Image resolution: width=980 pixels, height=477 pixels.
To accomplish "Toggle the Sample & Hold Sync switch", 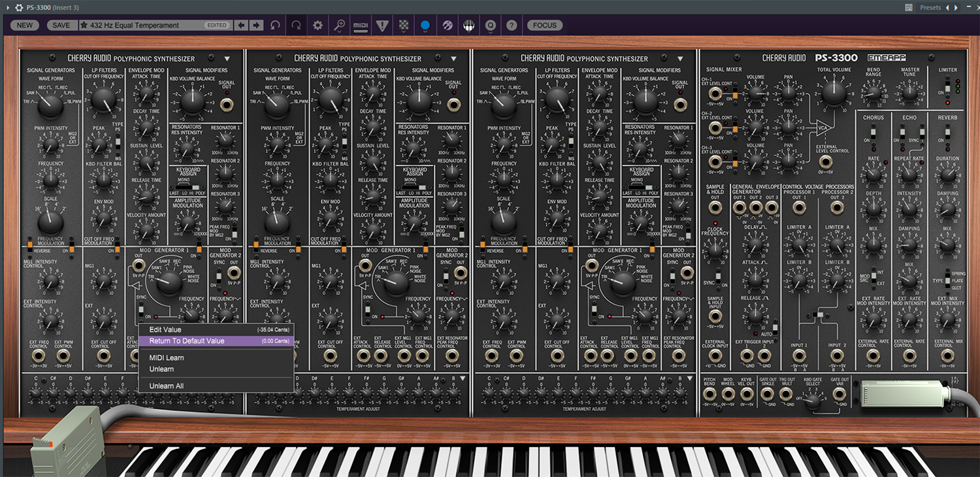I will tap(717, 277).
